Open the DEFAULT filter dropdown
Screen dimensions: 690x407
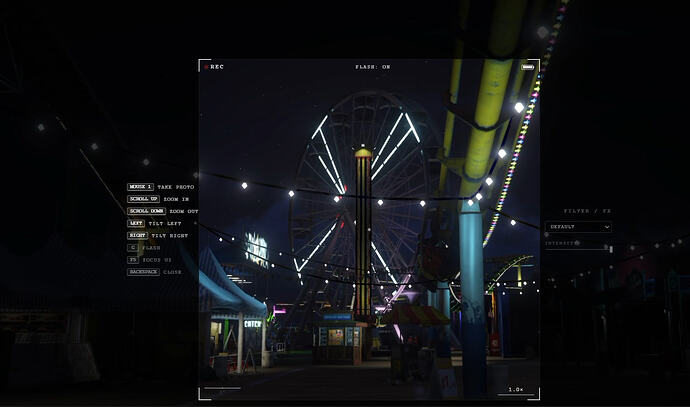[578, 227]
